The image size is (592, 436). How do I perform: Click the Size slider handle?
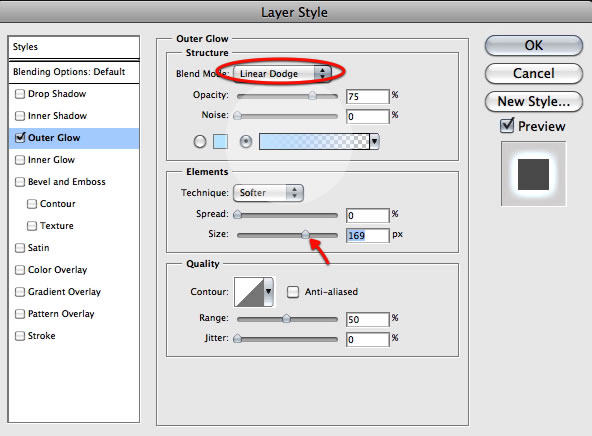tap(305, 235)
